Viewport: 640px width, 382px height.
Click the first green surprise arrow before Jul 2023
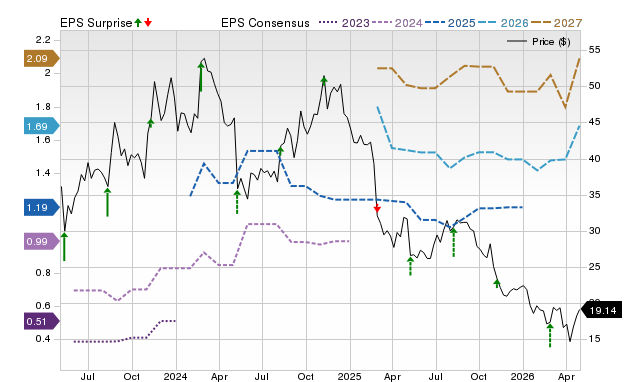point(64,246)
